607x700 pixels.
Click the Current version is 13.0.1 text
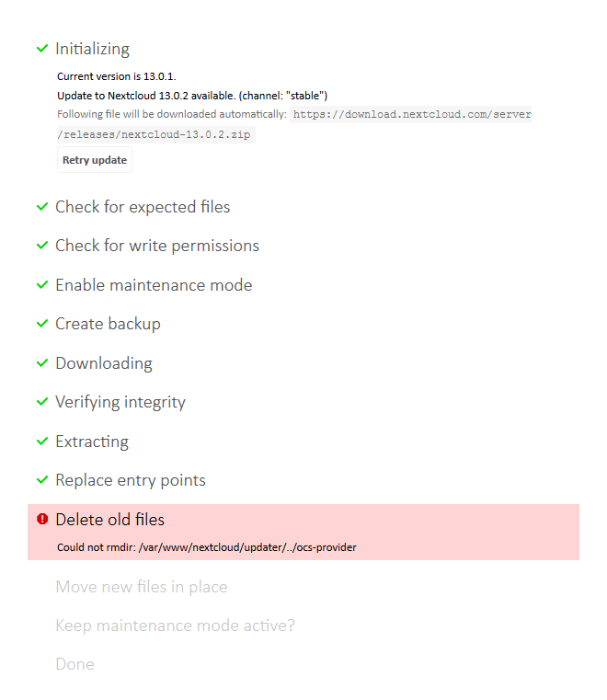tap(117, 76)
